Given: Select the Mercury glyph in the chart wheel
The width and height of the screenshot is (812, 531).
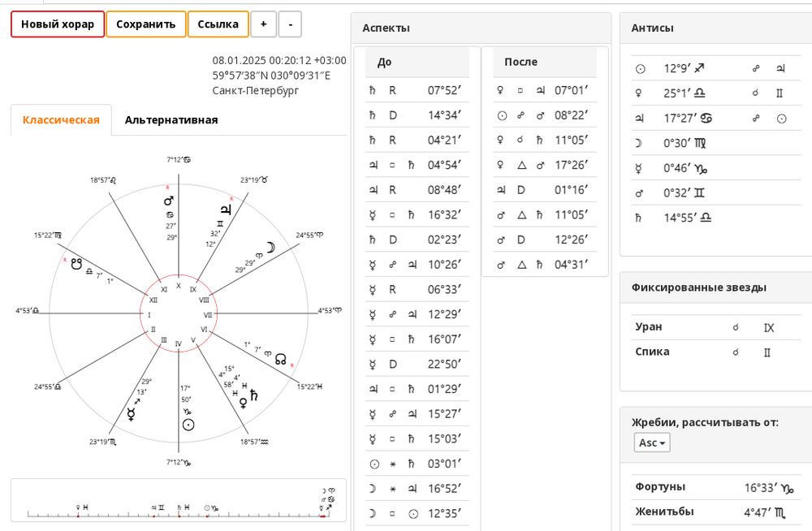Looking at the screenshot, I should pyautogui.click(x=132, y=414).
